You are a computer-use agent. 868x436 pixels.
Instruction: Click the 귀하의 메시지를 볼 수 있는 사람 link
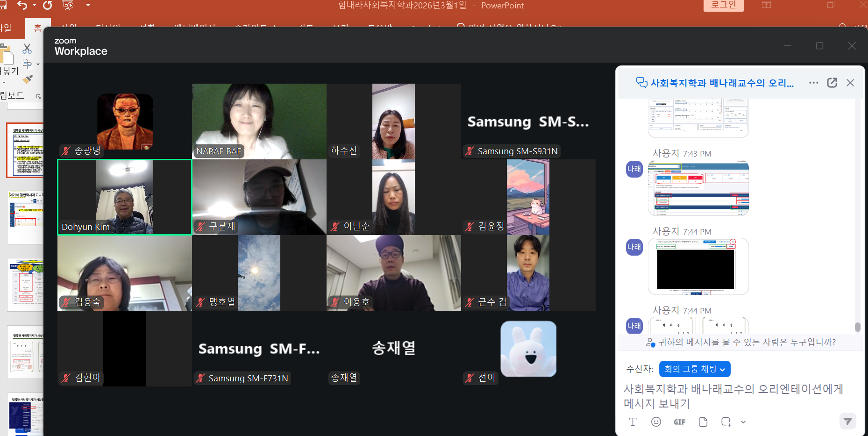742,343
